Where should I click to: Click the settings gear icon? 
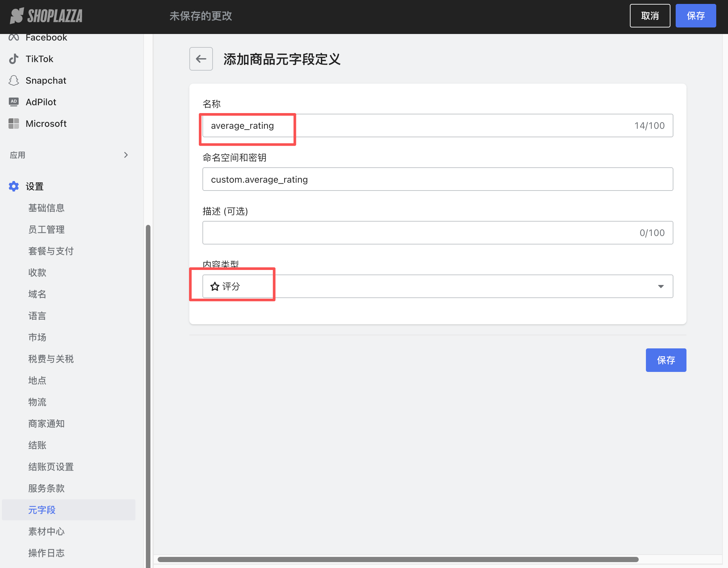tap(14, 186)
